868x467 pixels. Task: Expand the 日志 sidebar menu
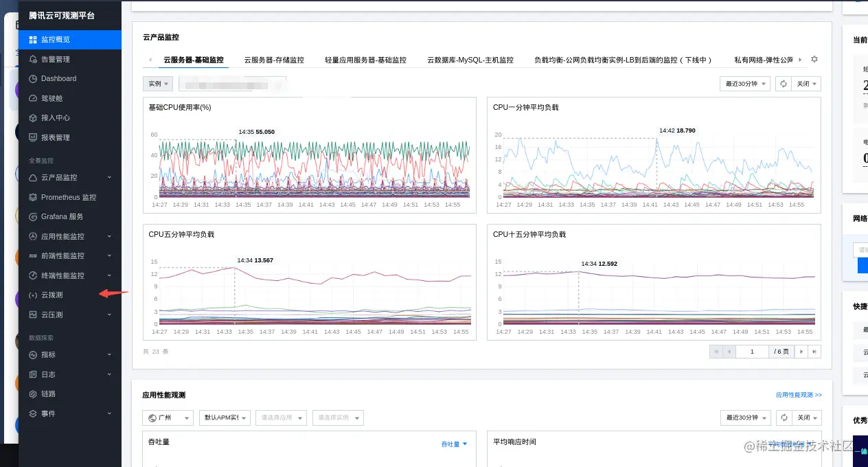(x=109, y=374)
